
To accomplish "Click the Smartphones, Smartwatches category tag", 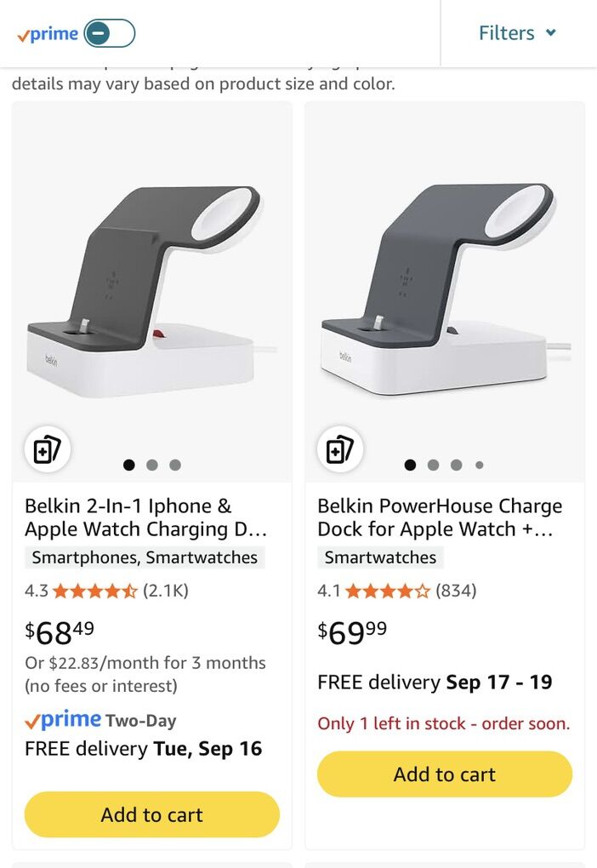I will tap(145, 557).
